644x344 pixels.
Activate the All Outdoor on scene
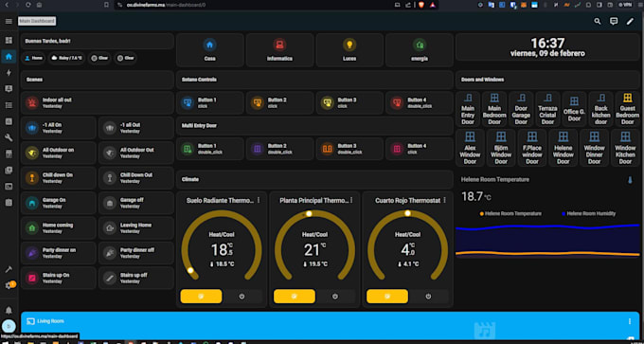tap(59, 153)
